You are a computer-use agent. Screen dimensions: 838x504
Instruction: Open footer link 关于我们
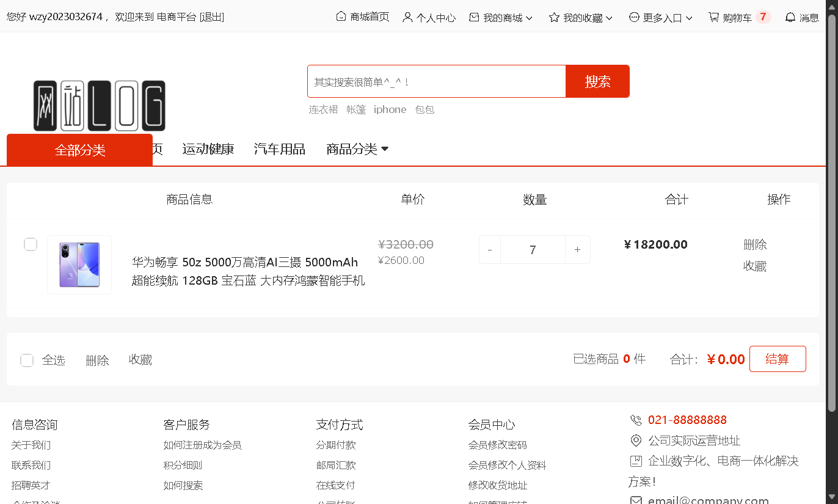pos(31,445)
